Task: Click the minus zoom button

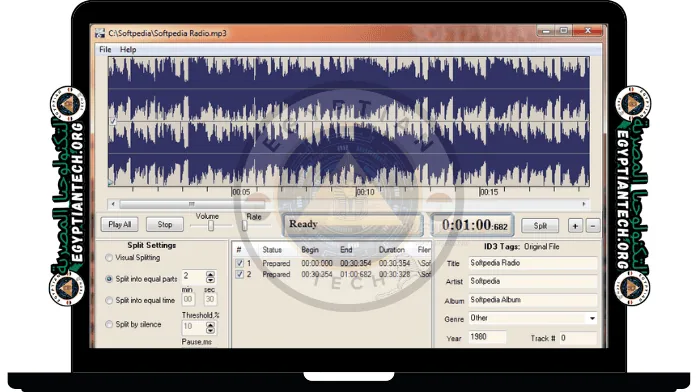Action: [x=593, y=226]
